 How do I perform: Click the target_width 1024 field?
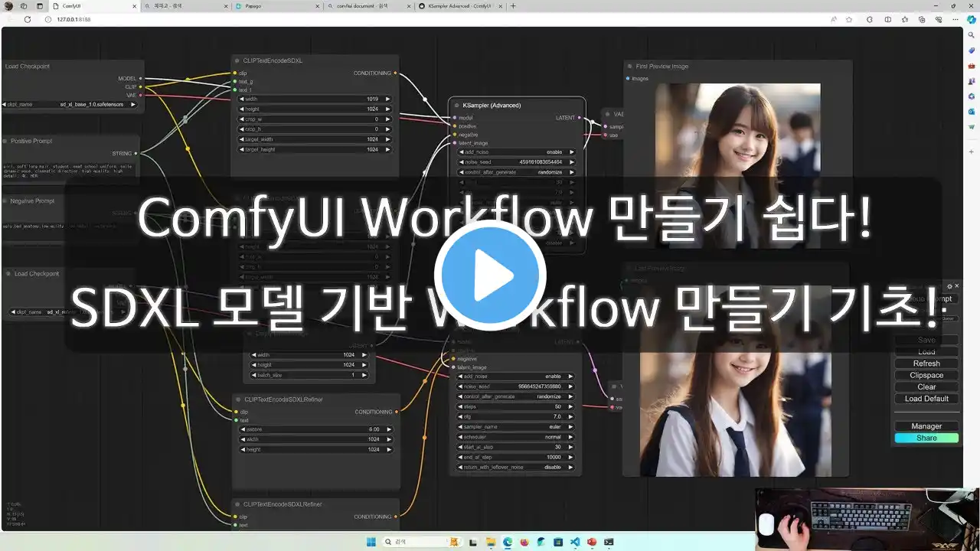click(315, 139)
